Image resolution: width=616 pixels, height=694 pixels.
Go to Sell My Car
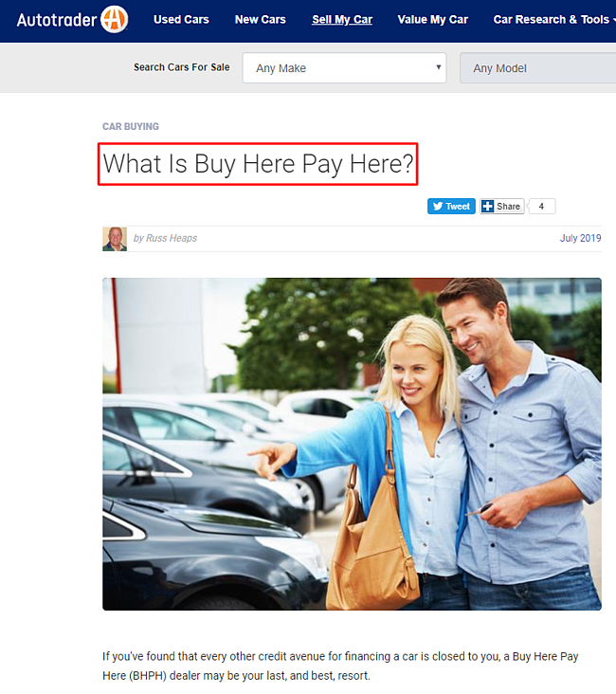coord(342,20)
